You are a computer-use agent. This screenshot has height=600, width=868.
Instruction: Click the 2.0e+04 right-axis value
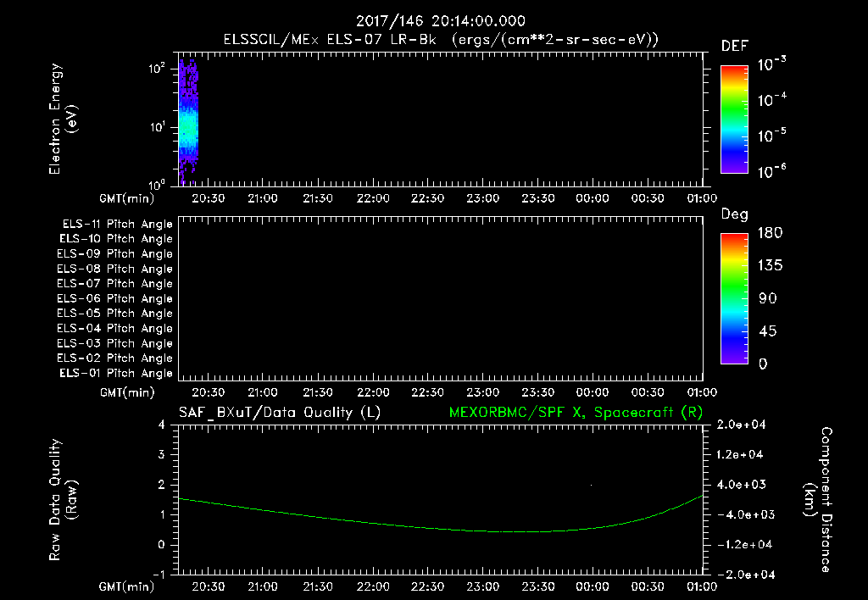741,425
